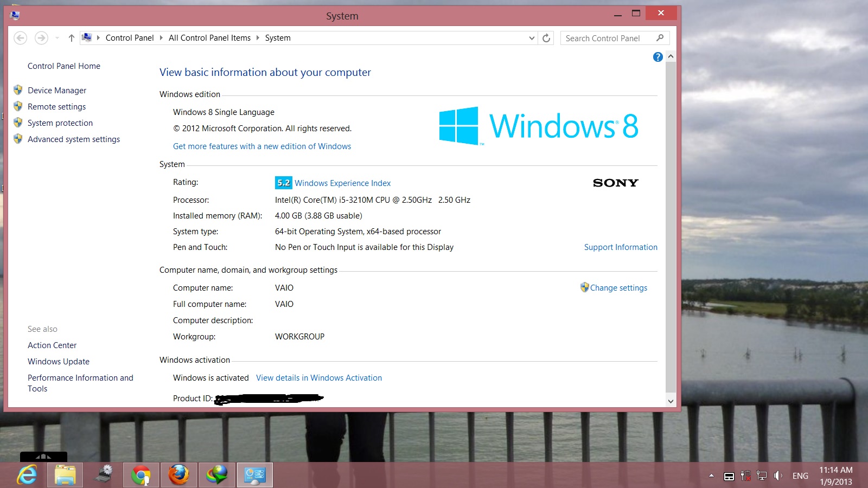Launch Internet Explorer from the taskbar
This screenshot has width=868, height=488.
coord(27,476)
